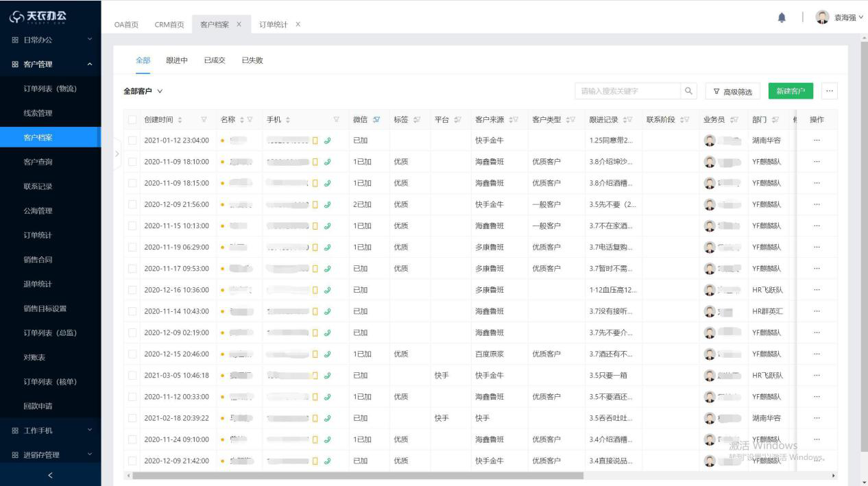
Task: Open user menu 袁海强
Action: 840,18
